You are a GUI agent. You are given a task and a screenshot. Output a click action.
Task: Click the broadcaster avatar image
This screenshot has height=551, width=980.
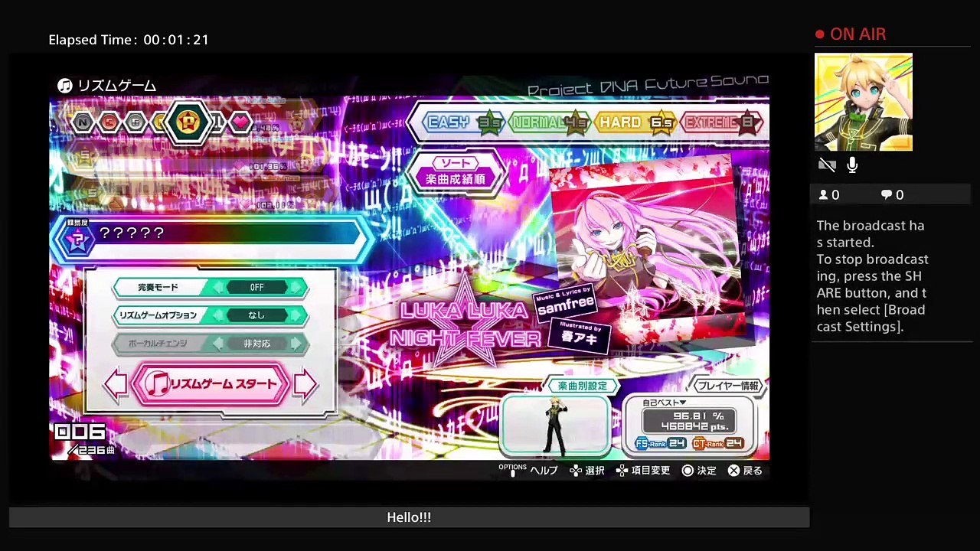click(864, 102)
